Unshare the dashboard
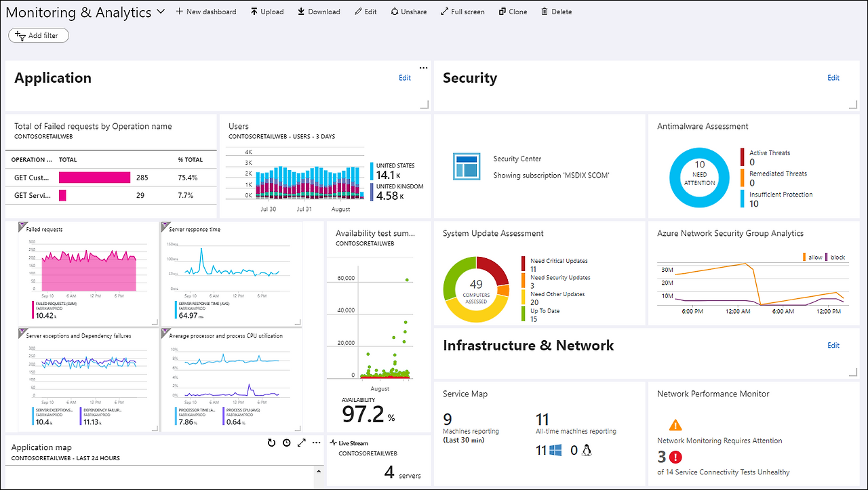Image resolution: width=868 pixels, height=490 pixels. (x=409, y=12)
